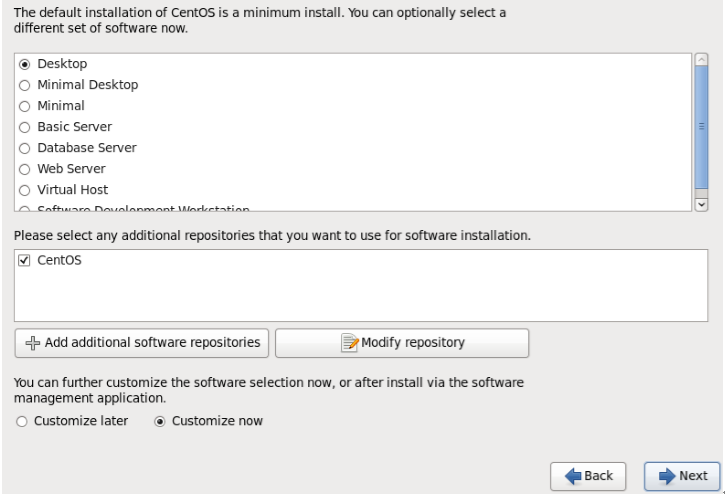Select the Customize now radio button

tap(160, 422)
